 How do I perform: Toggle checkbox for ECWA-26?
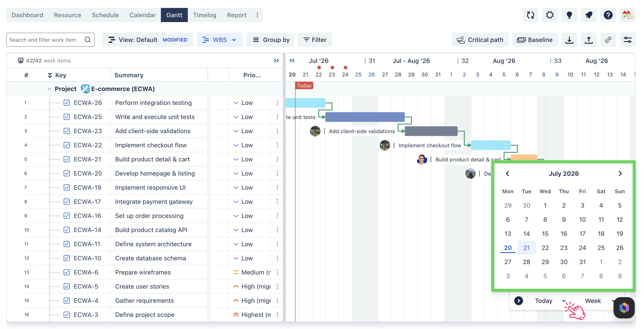66,103
